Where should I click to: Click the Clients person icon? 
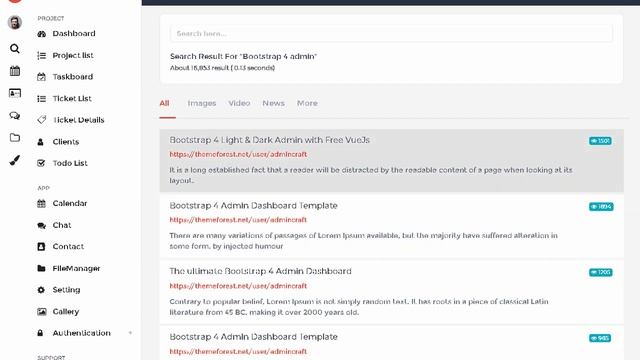(40, 142)
